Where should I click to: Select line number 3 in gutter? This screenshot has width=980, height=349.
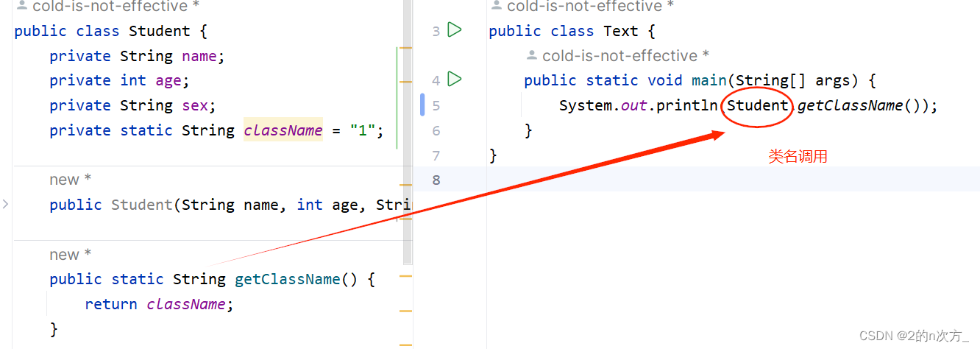[436, 31]
